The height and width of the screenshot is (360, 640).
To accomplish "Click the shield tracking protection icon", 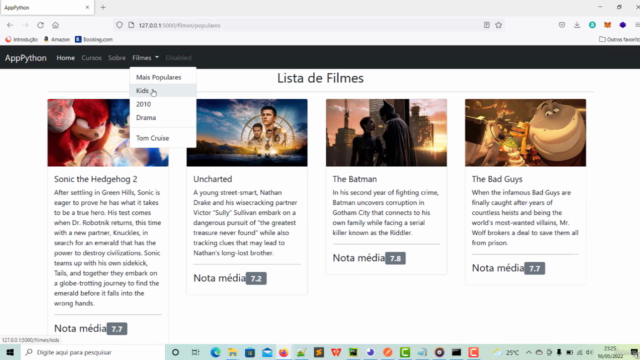I will [119, 25].
